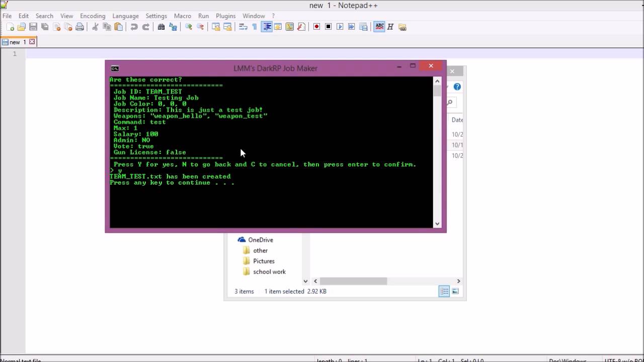Viewport: 644px width, 362px height.
Task: Undo the last action in Notepad++
Action: pos(134,27)
